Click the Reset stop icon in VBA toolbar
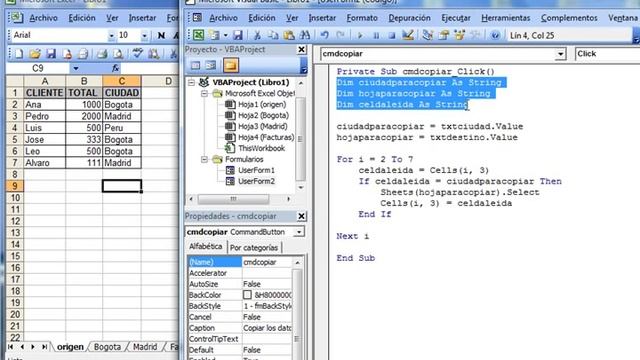 392,36
